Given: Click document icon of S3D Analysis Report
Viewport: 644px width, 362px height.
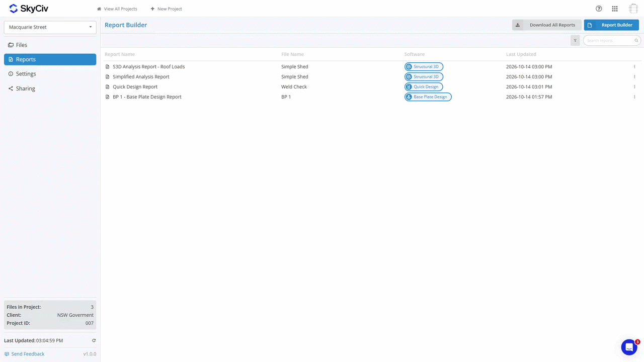Looking at the screenshot, I should pos(107,66).
